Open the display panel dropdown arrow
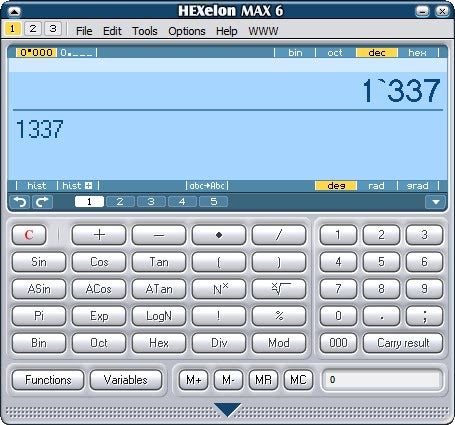The width and height of the screenshot is (455, 425). (x=435, y=202)
